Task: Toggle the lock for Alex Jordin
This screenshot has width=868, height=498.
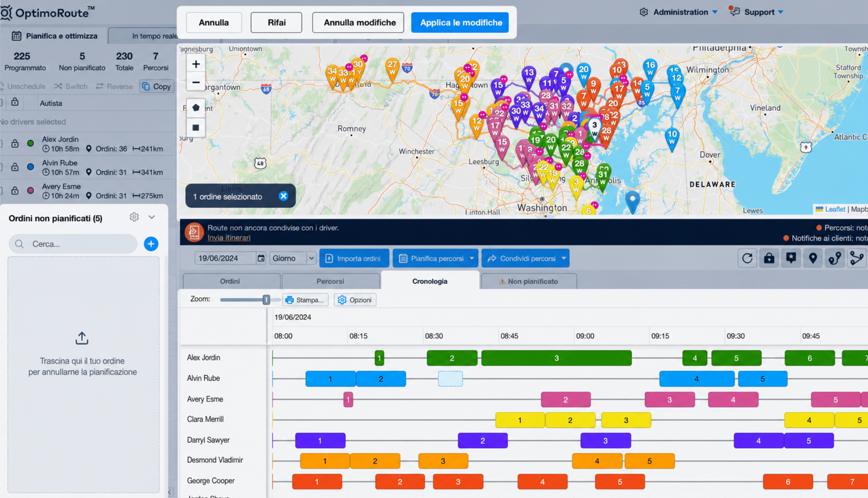Action: point(15,143)
